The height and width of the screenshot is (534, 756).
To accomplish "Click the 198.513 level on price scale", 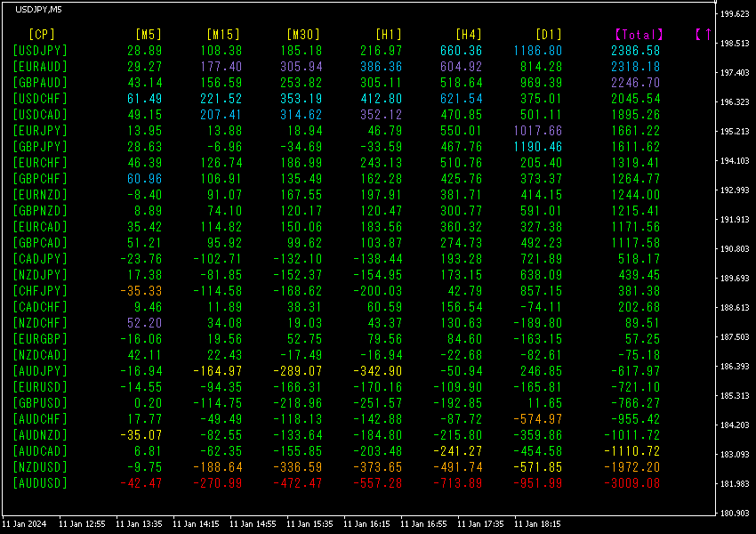I will [x=735, y=44].
